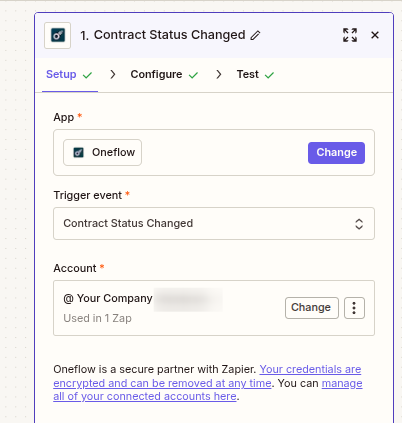
Task: Click the chevron between Setup and Configure
Action: point(113,74)
